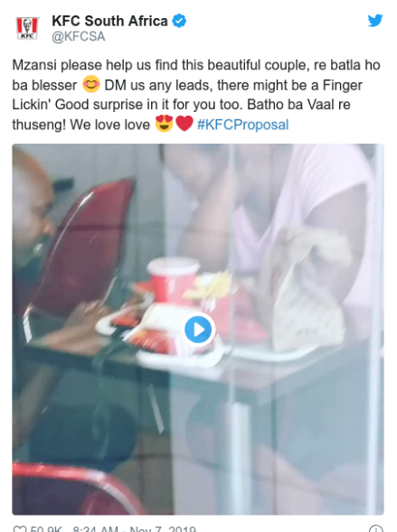Click the red heart emoji
The height and width of the screenshot is (532, 397).
pos(184,124)
